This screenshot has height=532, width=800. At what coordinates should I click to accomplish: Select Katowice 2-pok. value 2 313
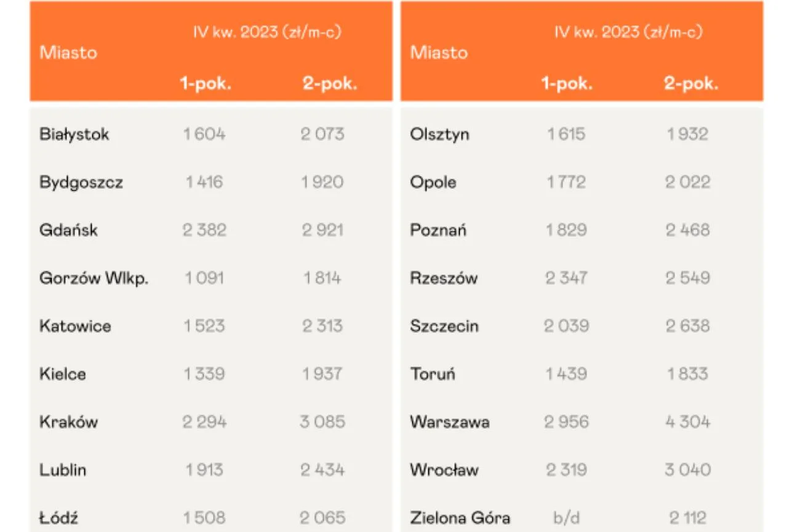click(322, 326)
